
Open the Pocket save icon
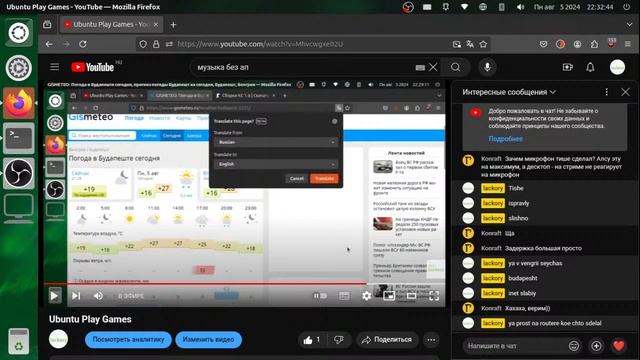pos(543,44)
